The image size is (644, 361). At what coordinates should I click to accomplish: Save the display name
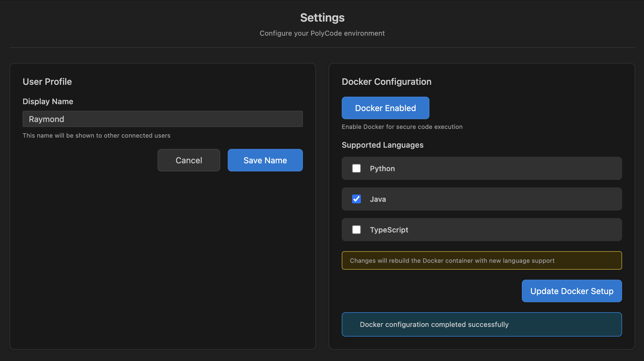click(x=265, y=160)
